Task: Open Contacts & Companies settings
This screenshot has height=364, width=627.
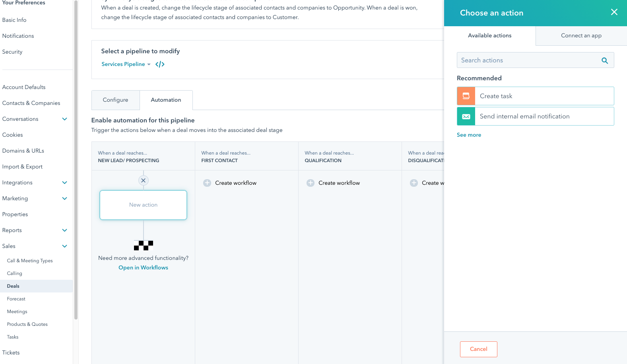Action: 31,103
